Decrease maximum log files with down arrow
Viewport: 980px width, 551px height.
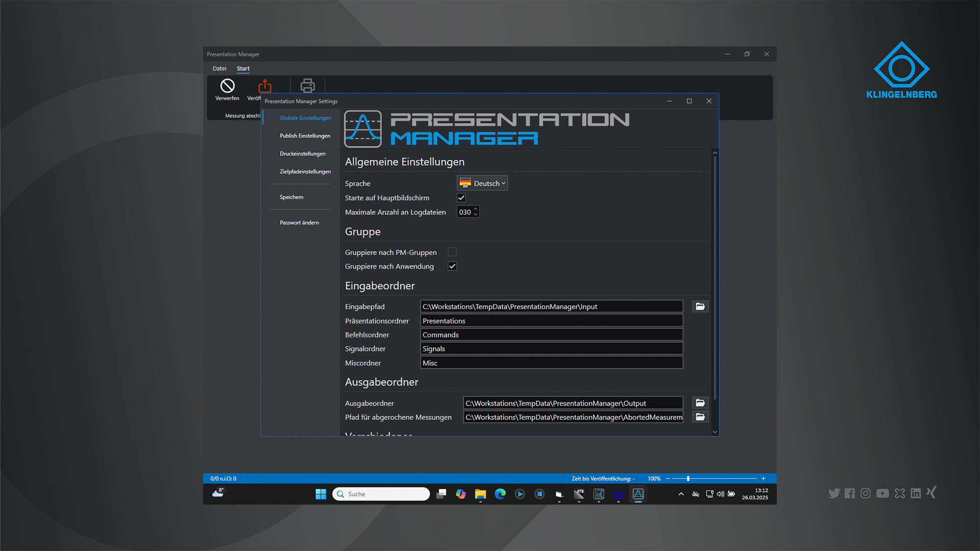click(476, 215)
